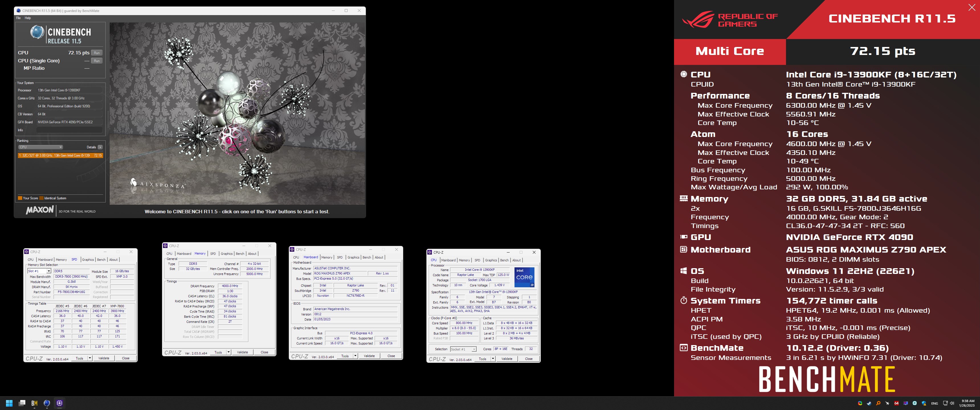
Task: Open the Slot #1 memory slot dropdown
Action: [39, 271]
